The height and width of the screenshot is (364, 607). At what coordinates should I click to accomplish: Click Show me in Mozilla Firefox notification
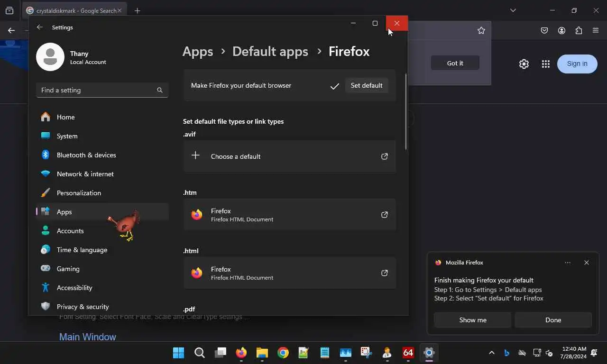473,320
